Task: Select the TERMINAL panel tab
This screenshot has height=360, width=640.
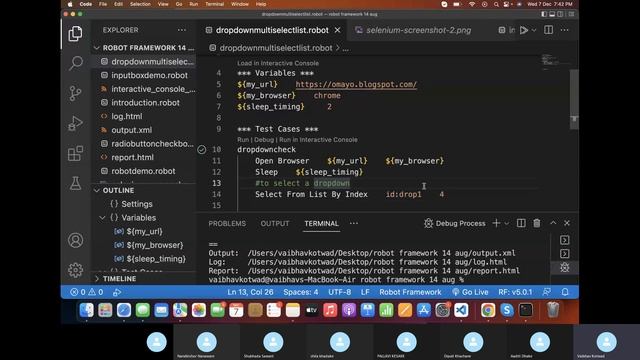Action: tap(321, 224)
